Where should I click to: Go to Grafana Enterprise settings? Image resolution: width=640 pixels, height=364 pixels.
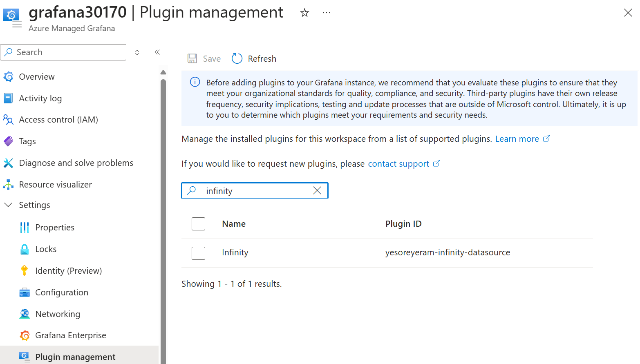point(70,335)
